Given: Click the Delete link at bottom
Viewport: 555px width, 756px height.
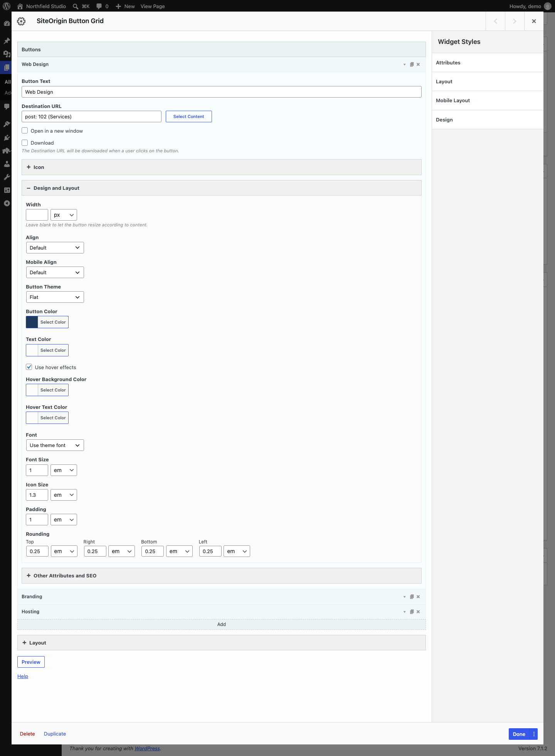Looking at the screenshot, I should pyautogui.click(x=27, y=734).
